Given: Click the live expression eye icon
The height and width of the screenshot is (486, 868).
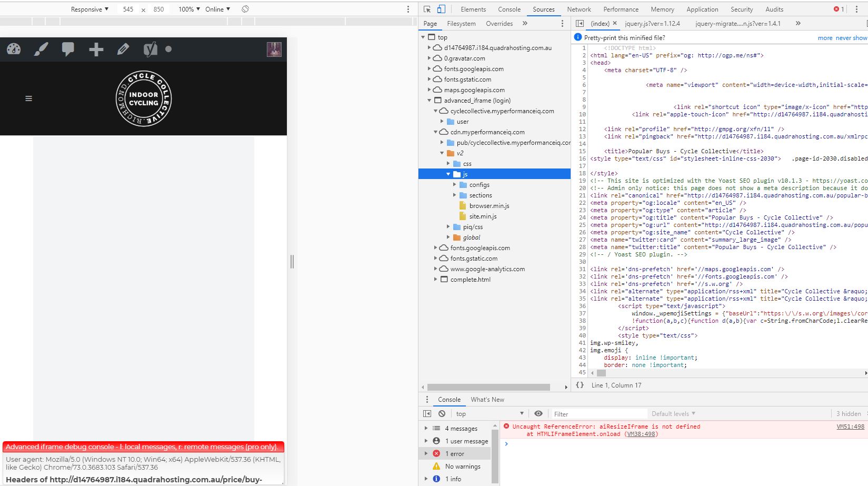Looking at the screenshot, I should [x=538, y=414].
